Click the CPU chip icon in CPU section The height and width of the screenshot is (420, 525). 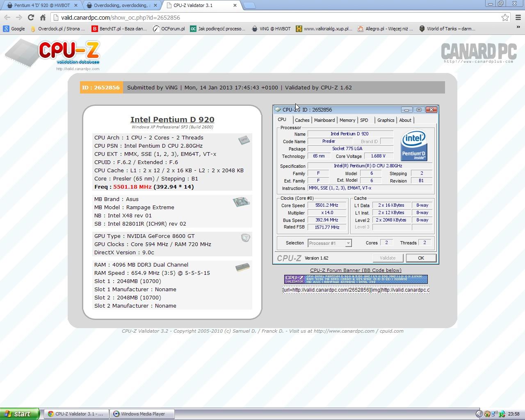click(244, 140)
